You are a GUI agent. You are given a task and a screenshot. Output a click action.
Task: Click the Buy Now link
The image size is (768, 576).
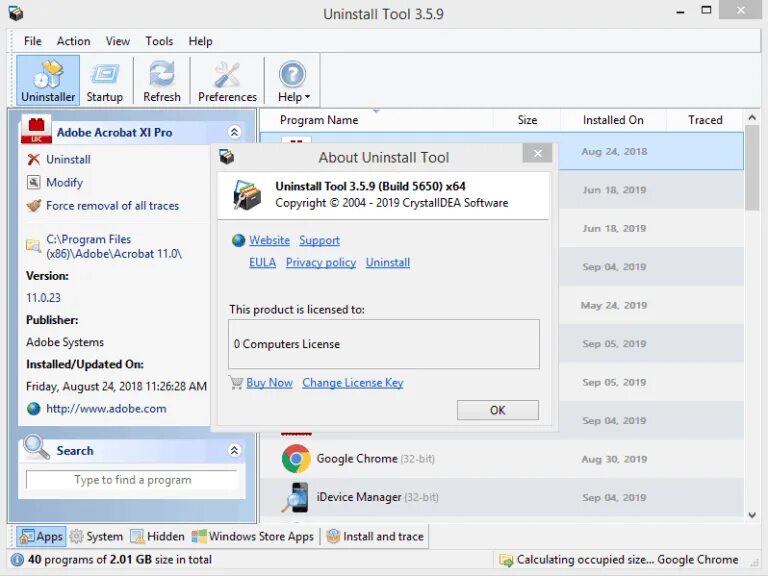(x=269, y=383)
